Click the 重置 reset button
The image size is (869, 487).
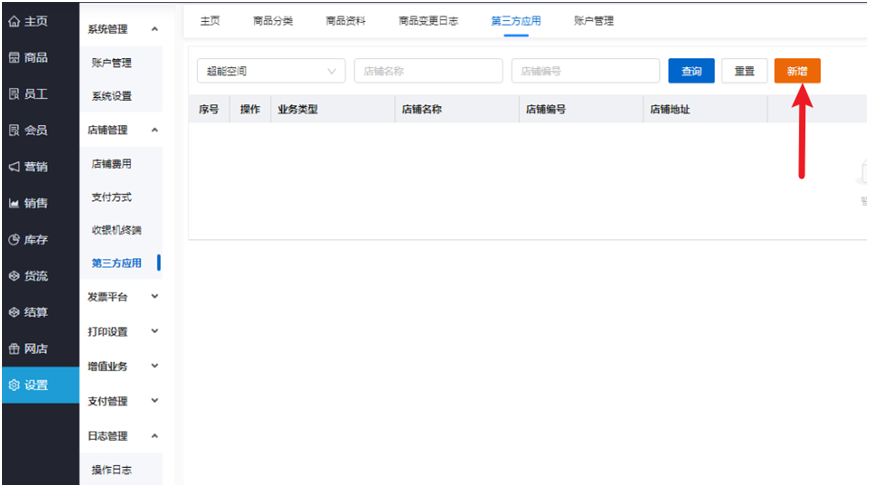[x=744, y=71]
